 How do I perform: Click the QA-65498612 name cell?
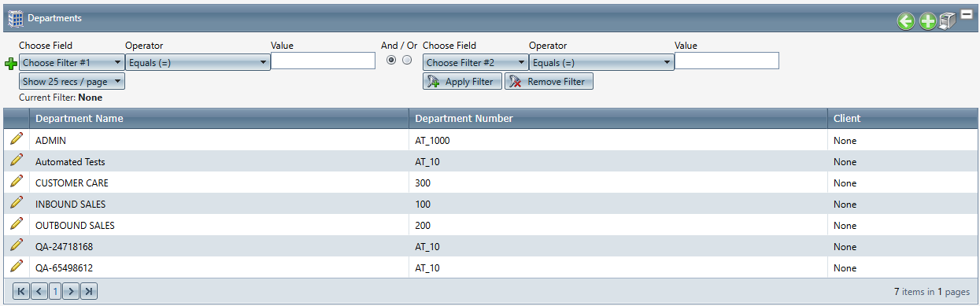pos(219,267)
